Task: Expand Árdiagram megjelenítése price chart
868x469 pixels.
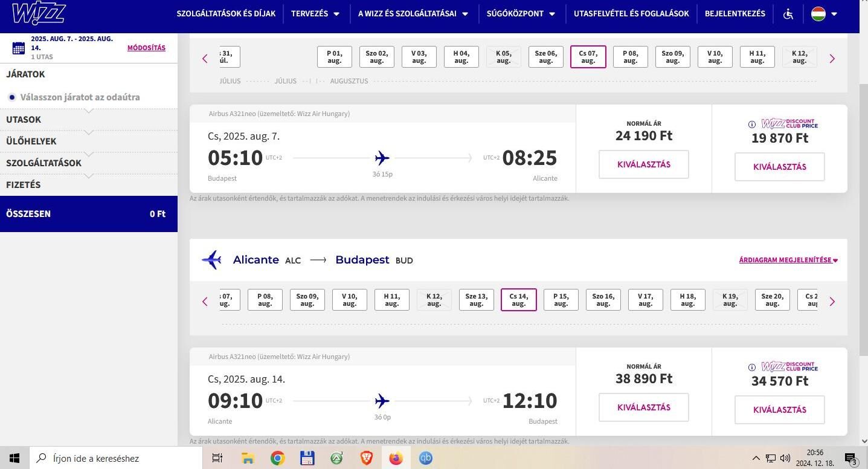Action: pyautogui.click(x=788, y=260)
